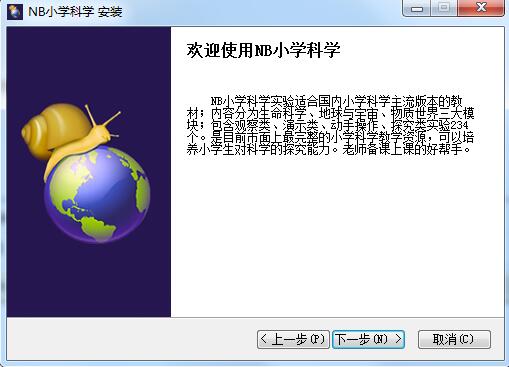Click the installer app icon in title bar
Viewport: 509px width, 367px height.
coord(15,12)
